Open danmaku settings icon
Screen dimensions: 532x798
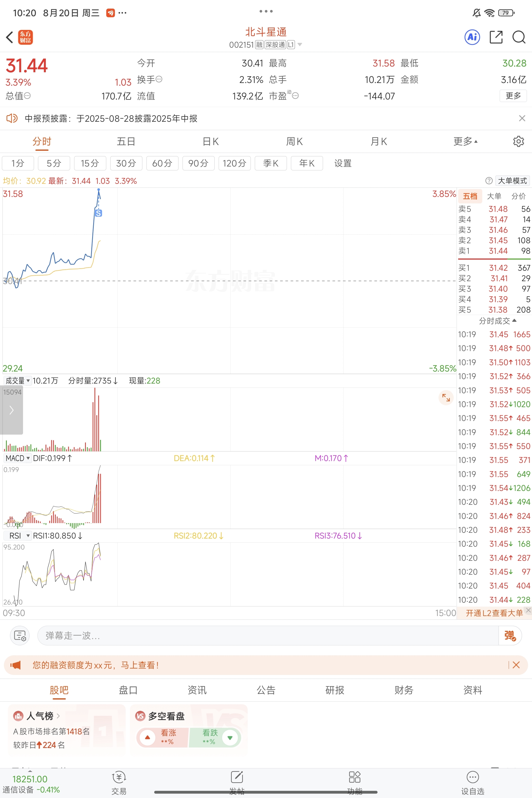click(20, 635)
